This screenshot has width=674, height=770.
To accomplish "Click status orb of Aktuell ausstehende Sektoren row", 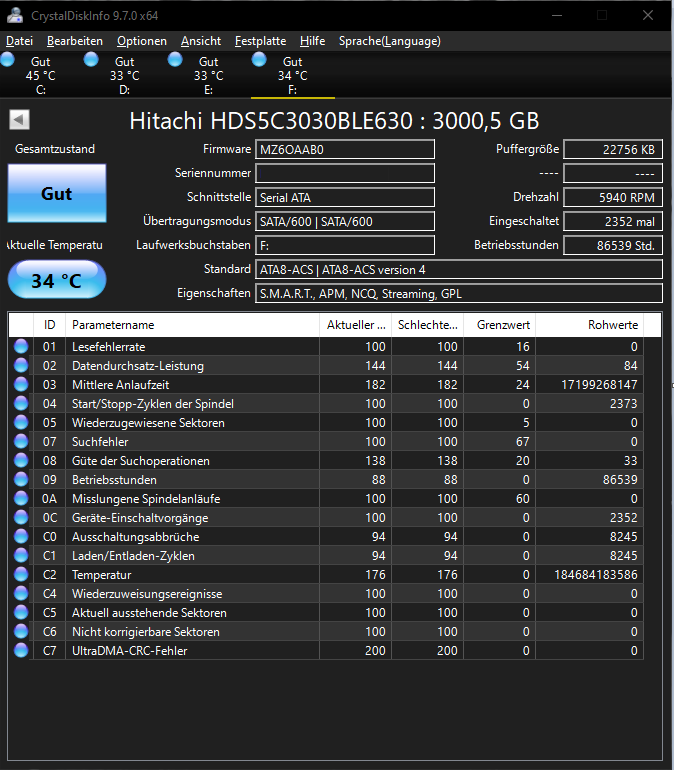I will point(21,612).
